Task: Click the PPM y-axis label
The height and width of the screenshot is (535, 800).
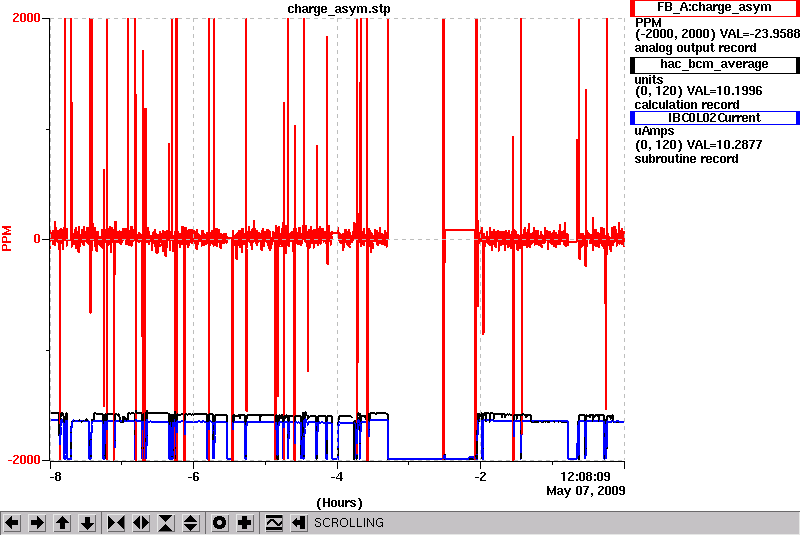Action: 7,238
